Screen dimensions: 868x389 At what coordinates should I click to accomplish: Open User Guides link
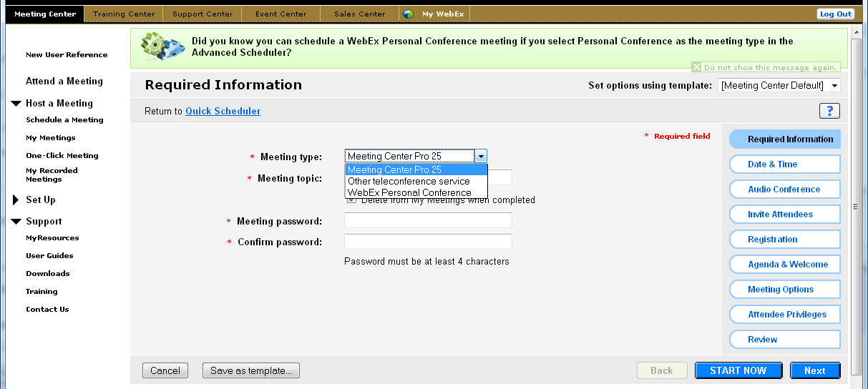[49, 256]
